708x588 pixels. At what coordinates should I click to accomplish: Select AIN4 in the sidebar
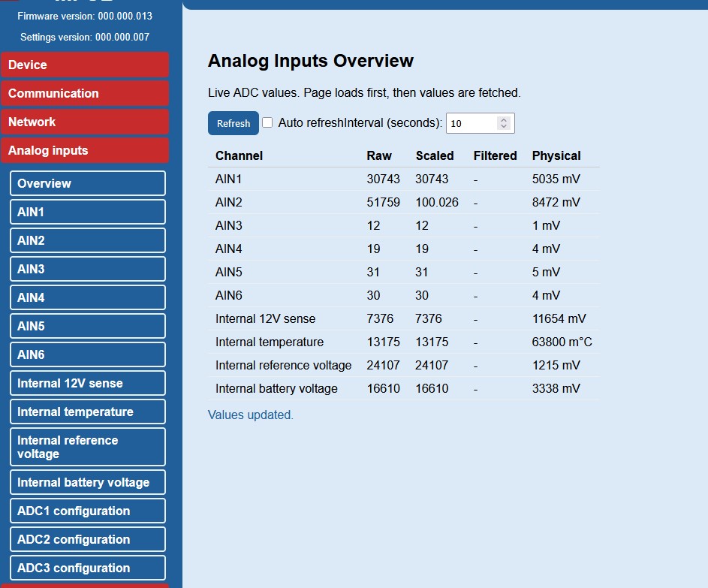tap(87, 297)
